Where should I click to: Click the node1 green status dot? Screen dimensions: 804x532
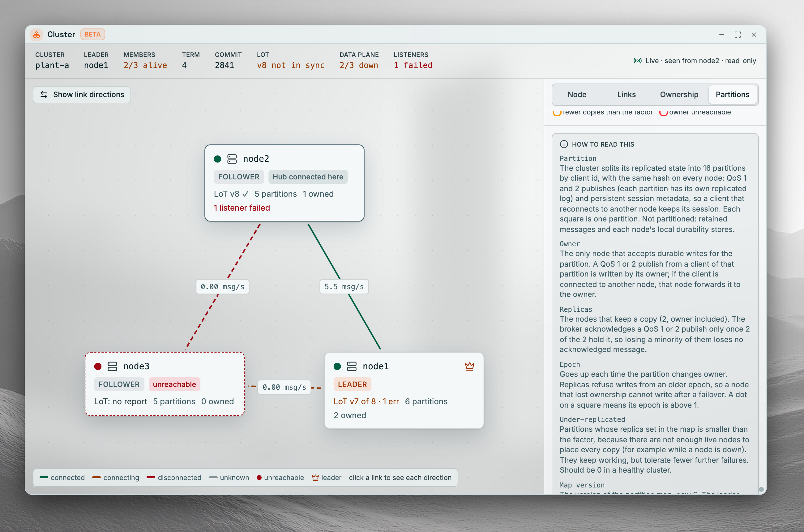pos(337,367)
